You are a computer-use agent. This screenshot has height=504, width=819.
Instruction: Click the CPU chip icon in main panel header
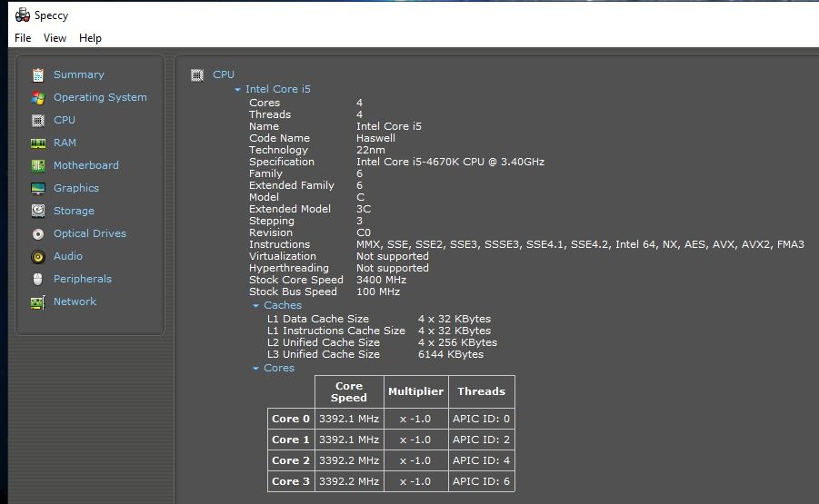point(197,75)
